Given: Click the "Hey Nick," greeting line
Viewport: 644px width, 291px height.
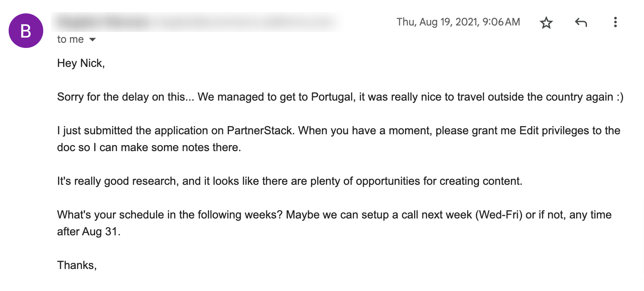Looking at the screenshot, I should pyautogui.click(x=81, y=63).
